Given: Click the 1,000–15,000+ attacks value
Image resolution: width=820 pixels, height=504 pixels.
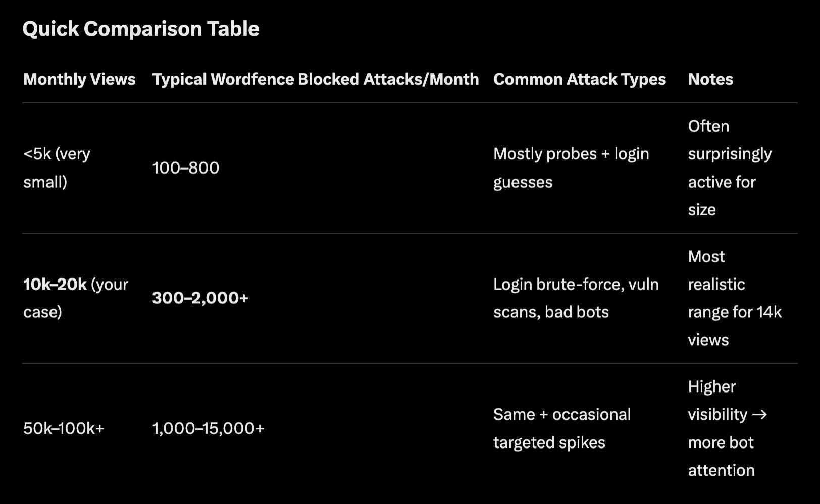Looking at the screenshot, I should 208,428.
